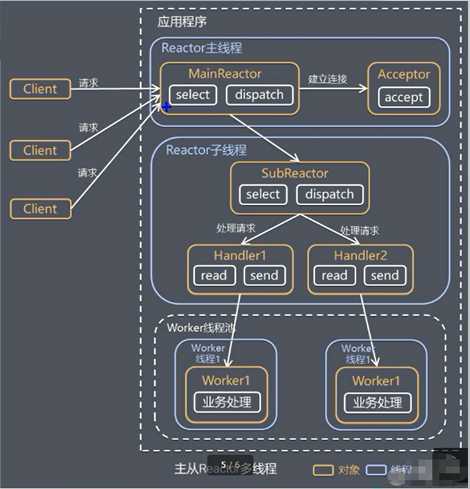Select the Acceptor heading
The width and height of the screenshot is (470, 489).
(404, 74)
